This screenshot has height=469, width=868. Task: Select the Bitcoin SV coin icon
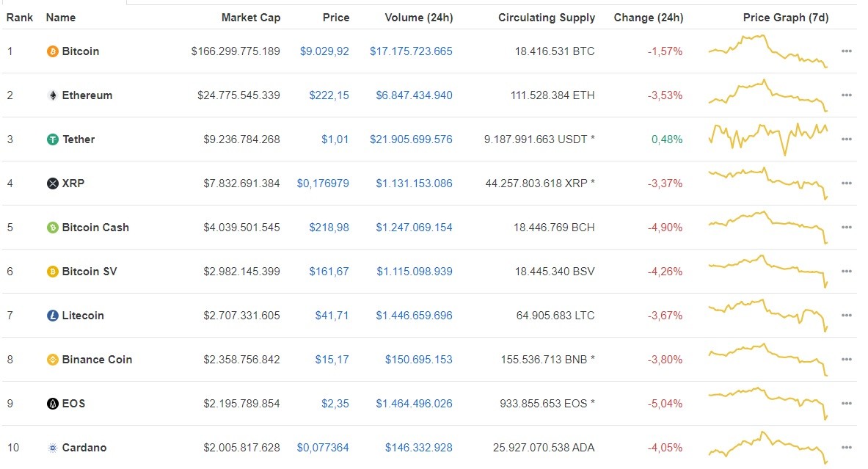click(51, 272)
